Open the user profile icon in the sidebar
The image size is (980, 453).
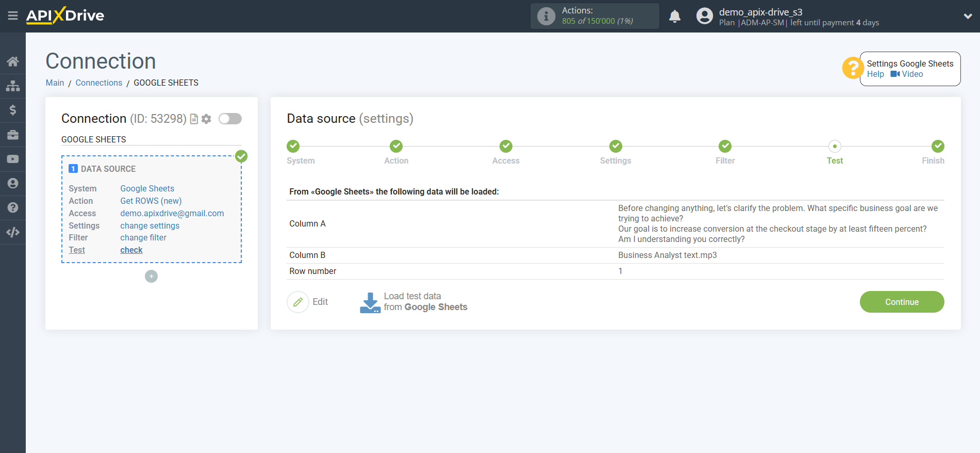tap(13, 183)
